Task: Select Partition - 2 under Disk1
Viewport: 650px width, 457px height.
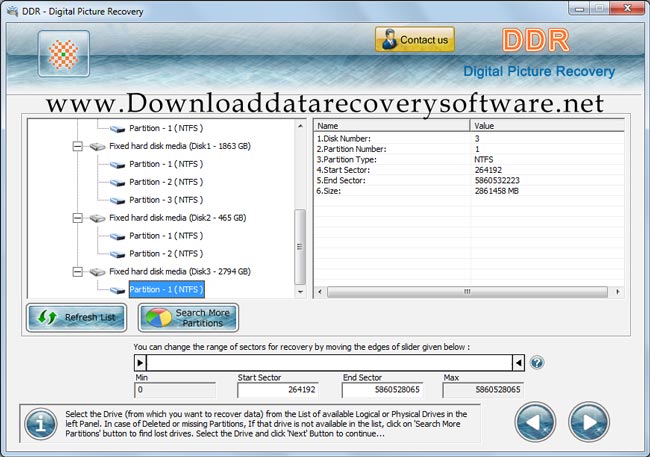Action: pyautogui.click(x=166, y=182)
